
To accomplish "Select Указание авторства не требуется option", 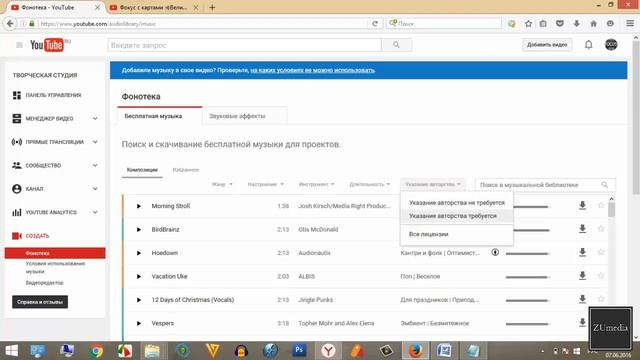I will click(457, 203).
